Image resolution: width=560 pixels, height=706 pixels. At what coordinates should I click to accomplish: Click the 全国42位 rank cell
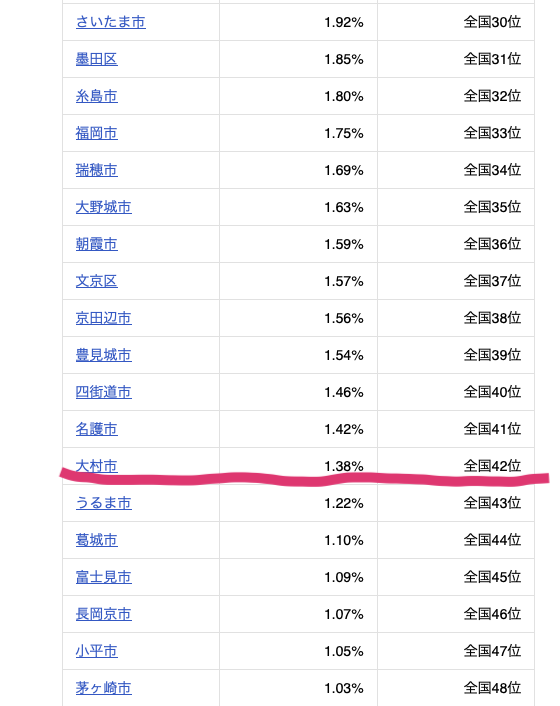[x=456, y=466]
